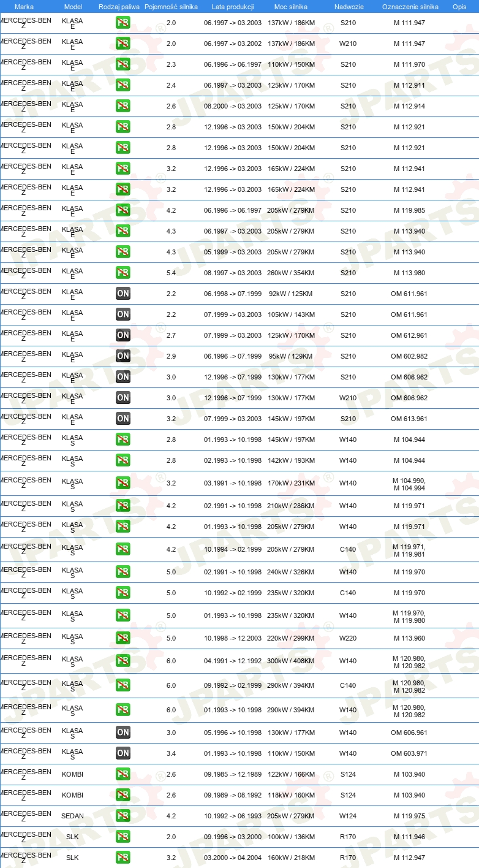The image size is (479, 868).
Task: Click the 95kW / 129KM power cell
Action: (x=290, y=356)
